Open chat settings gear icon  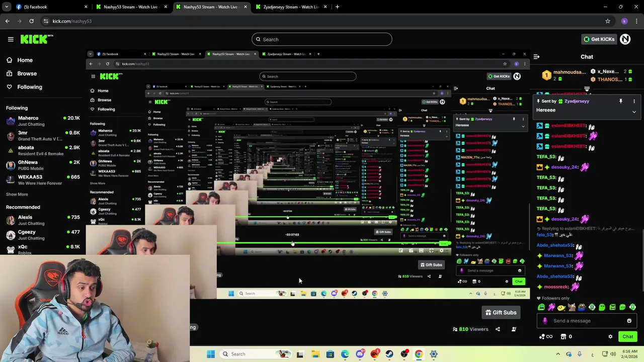[x=610, y=337]
